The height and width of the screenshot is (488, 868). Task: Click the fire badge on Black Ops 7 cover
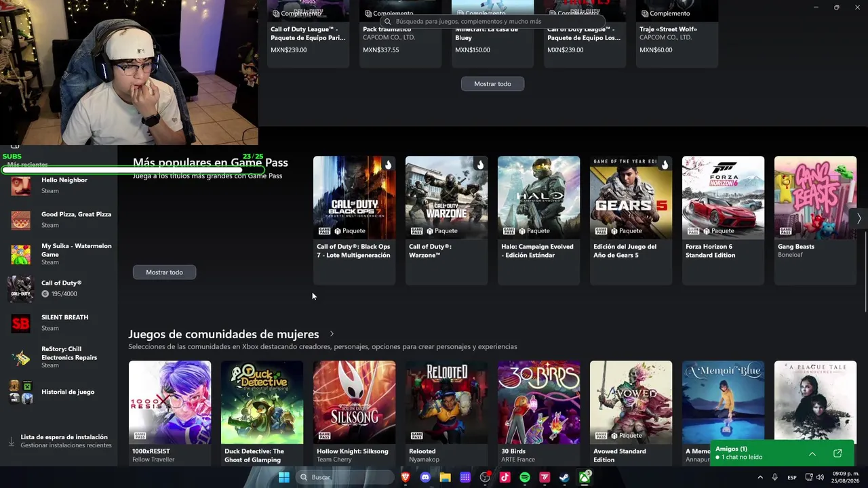tap(388, 165)
